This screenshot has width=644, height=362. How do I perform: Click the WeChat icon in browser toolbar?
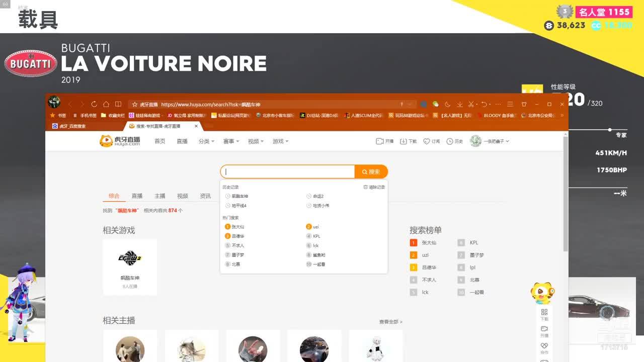(x=436, y=104)
